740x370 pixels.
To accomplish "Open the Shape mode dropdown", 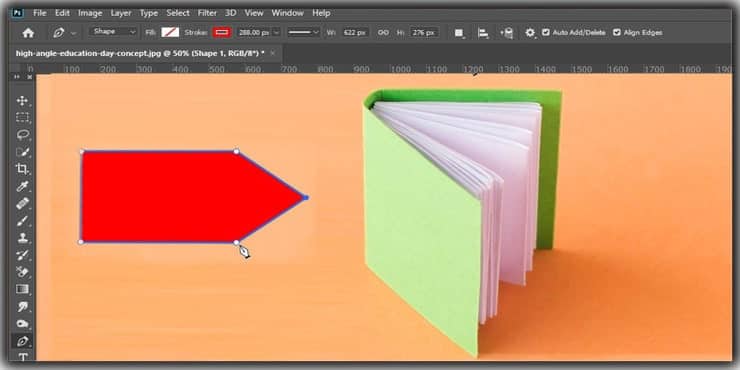I will (113, 32).
